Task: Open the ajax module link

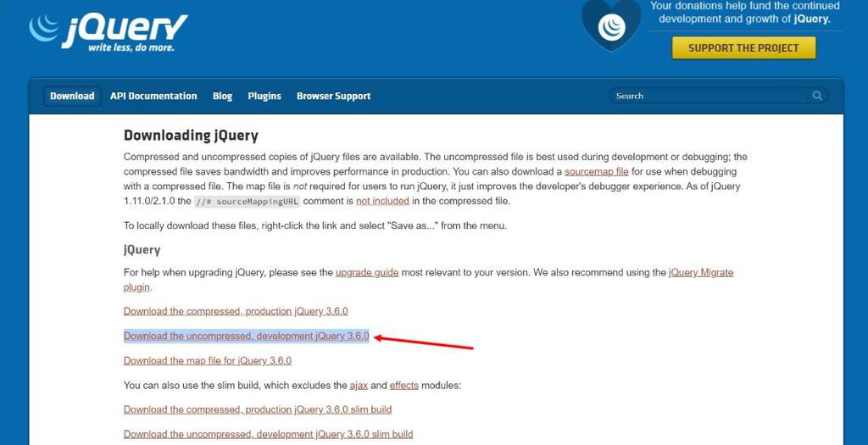Action: [359, 385]
